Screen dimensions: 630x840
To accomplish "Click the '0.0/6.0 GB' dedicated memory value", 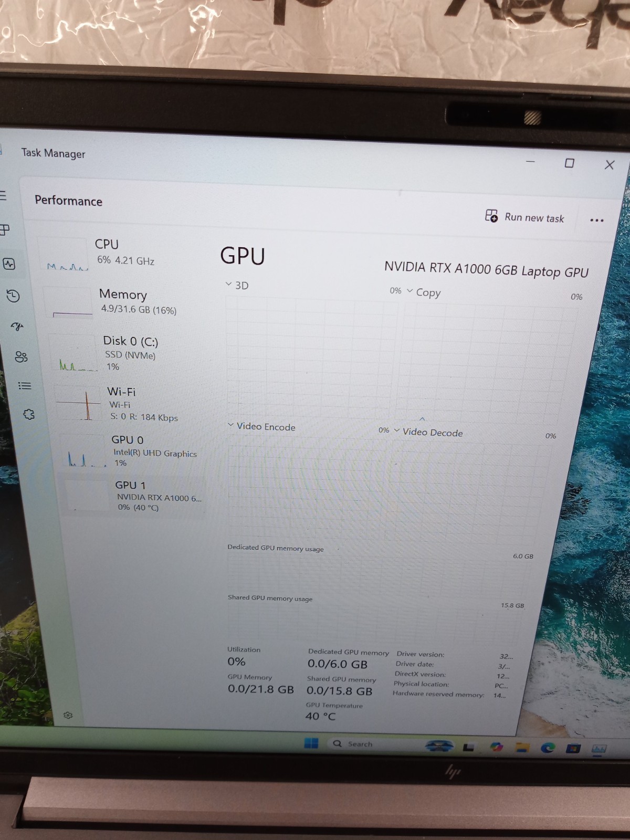I will pos(338,664).
